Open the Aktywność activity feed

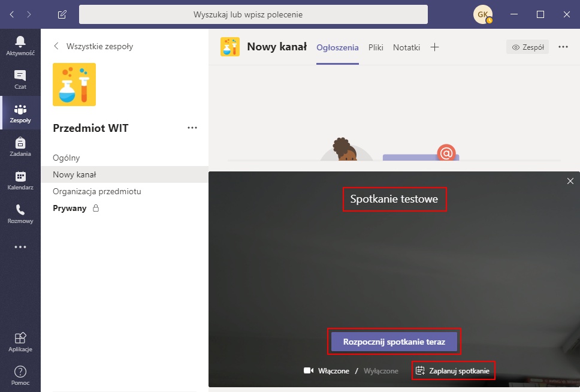coord(20,46)
